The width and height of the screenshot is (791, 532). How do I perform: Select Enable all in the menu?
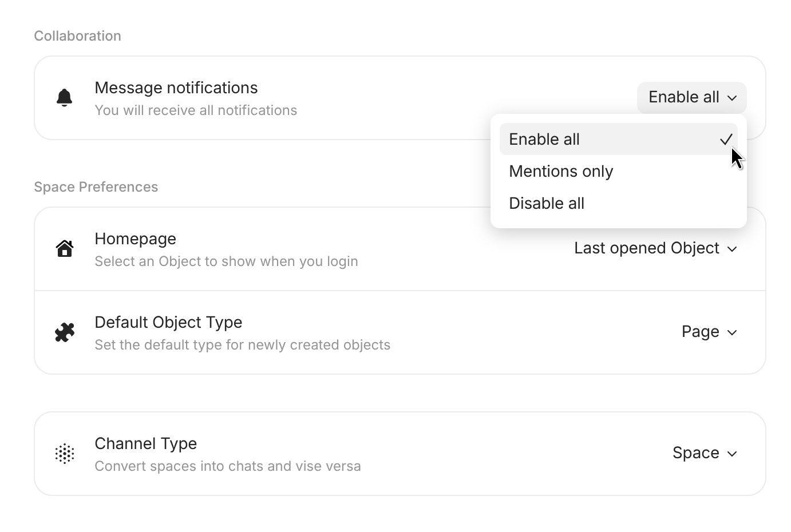pos(544,140)
